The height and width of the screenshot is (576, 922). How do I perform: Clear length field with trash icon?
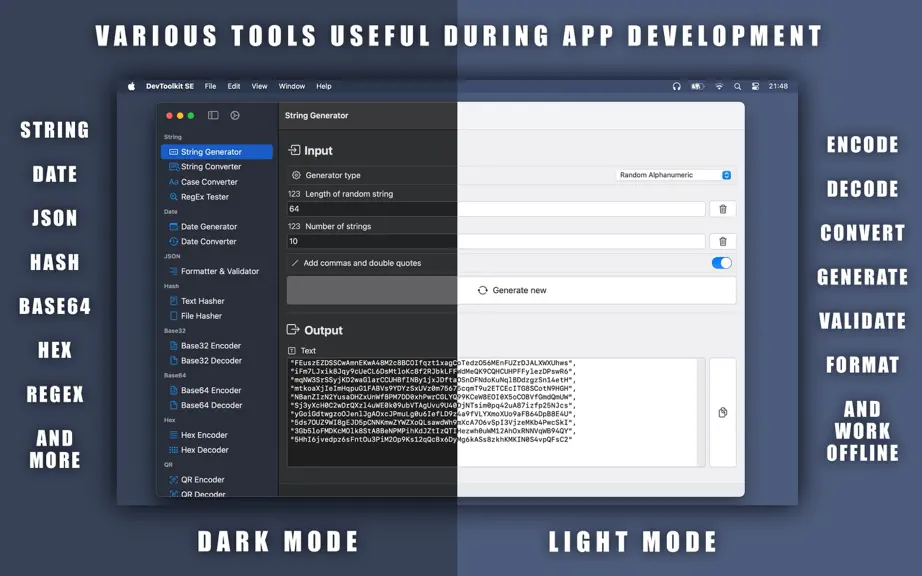pos(723,209)
